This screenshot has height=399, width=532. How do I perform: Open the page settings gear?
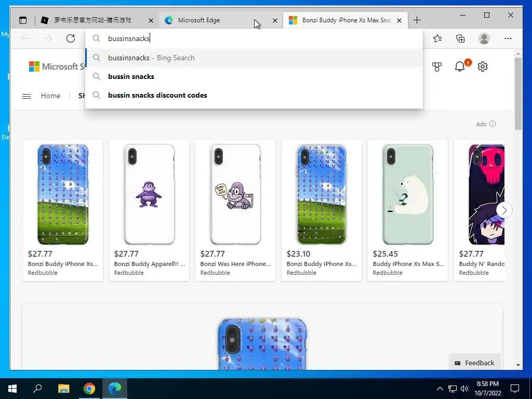click(483, 66)
